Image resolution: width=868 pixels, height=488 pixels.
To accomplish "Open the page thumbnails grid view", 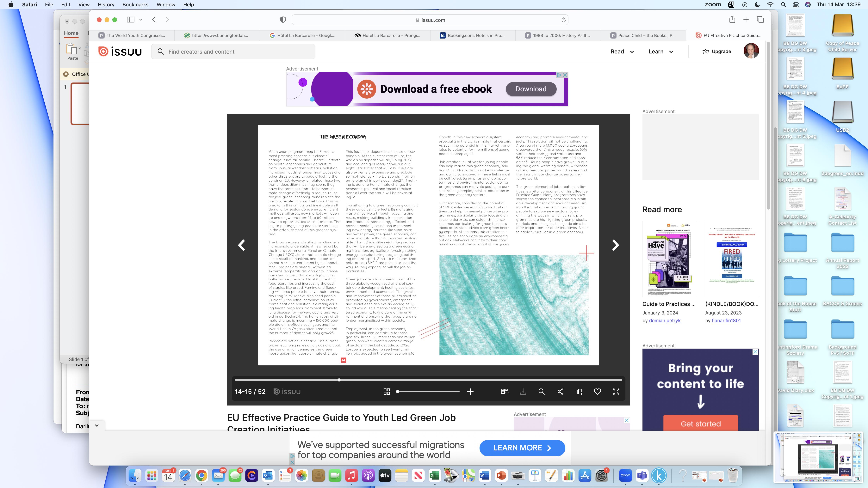I will [387, 391].
